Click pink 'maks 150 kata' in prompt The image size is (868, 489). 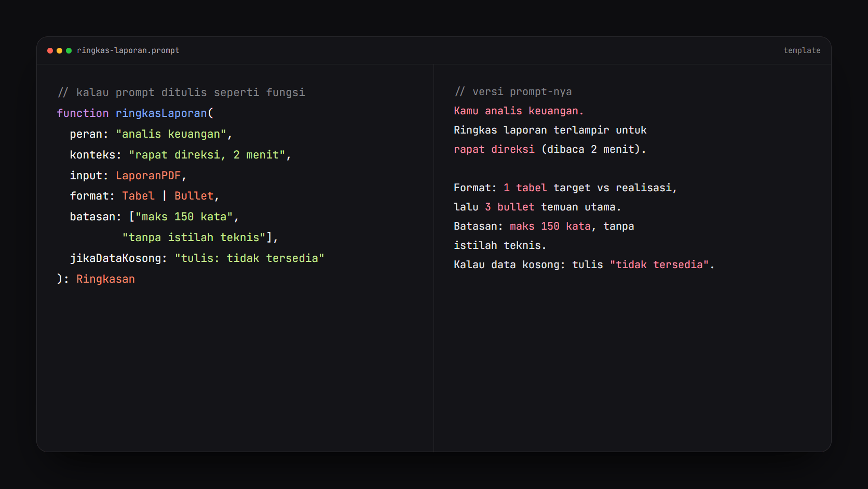click(550, 227)
